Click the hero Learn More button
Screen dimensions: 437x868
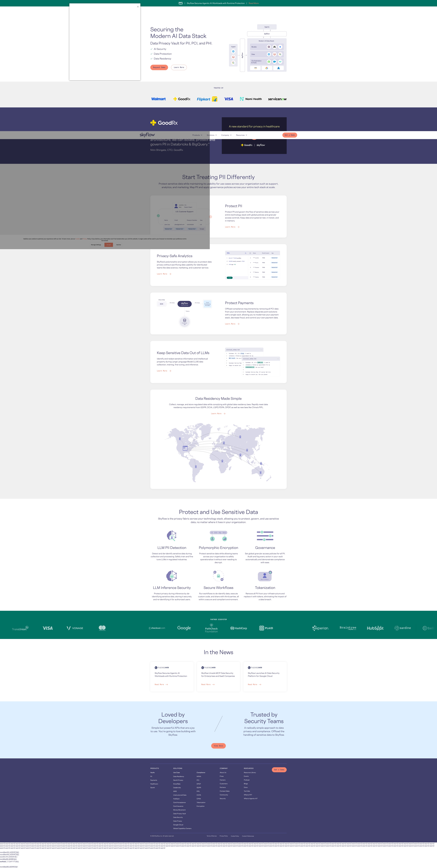[179, 67]
